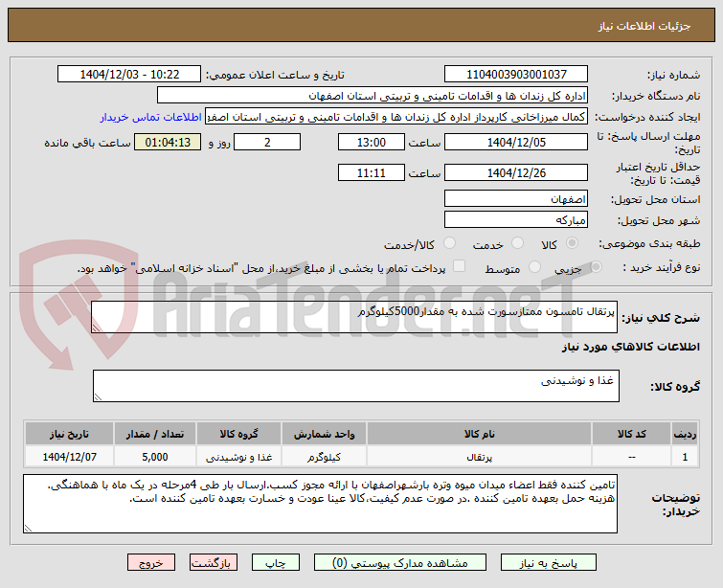Click the گروه کالا column header
Screen dimensions: 723x588
(x=238, y=434)
